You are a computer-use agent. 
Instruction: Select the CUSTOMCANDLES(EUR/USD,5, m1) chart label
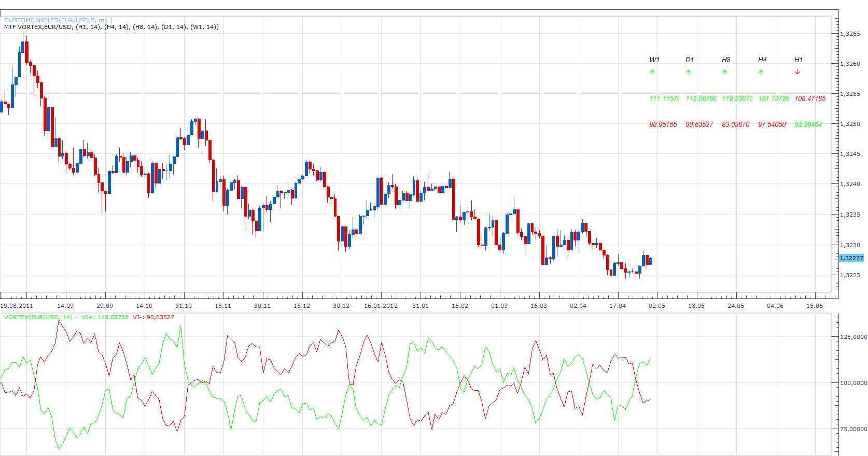(x=58, y=20)
